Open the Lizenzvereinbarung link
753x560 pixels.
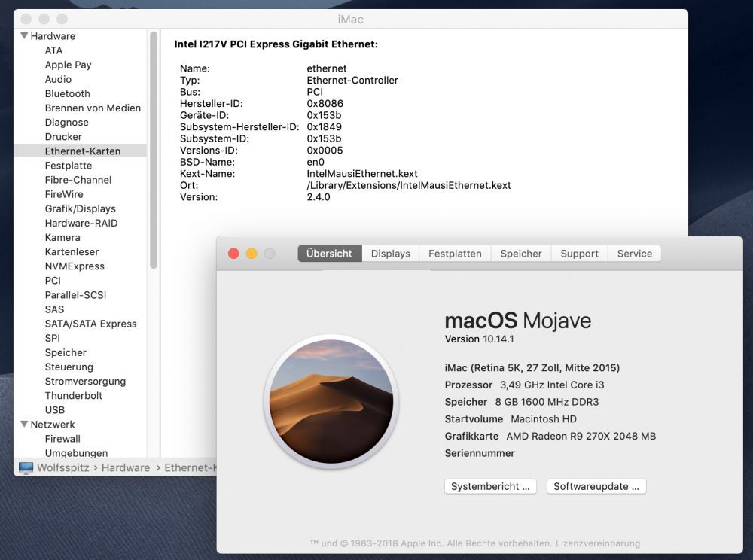point(598,543)
